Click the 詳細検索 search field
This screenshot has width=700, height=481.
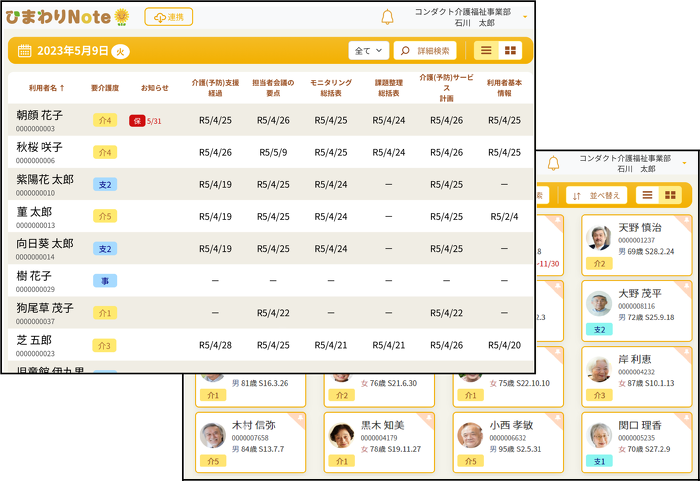click(x=428, y=51)
